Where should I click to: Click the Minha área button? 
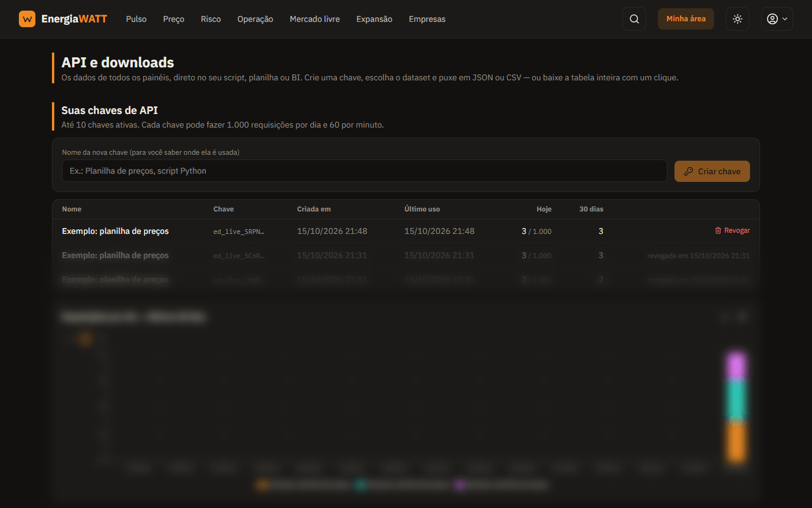tap(686, 19)
